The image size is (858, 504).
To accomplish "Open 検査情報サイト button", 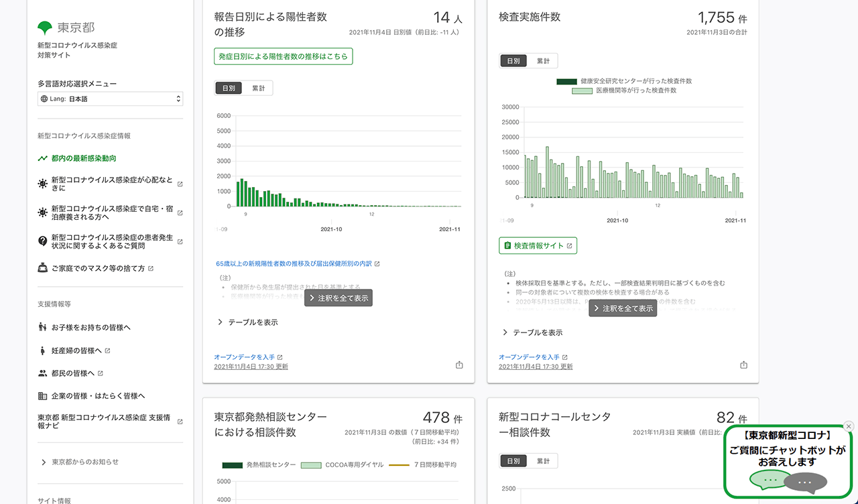I will (538, 246).
